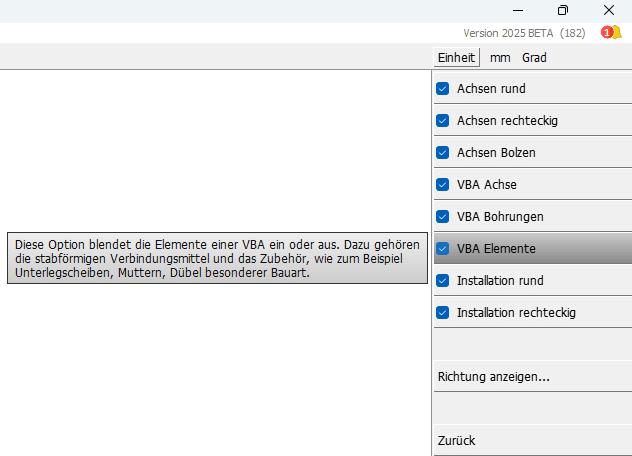Disable the Achsen Bolzen option
632x456 pixels.
coord(443,153)
